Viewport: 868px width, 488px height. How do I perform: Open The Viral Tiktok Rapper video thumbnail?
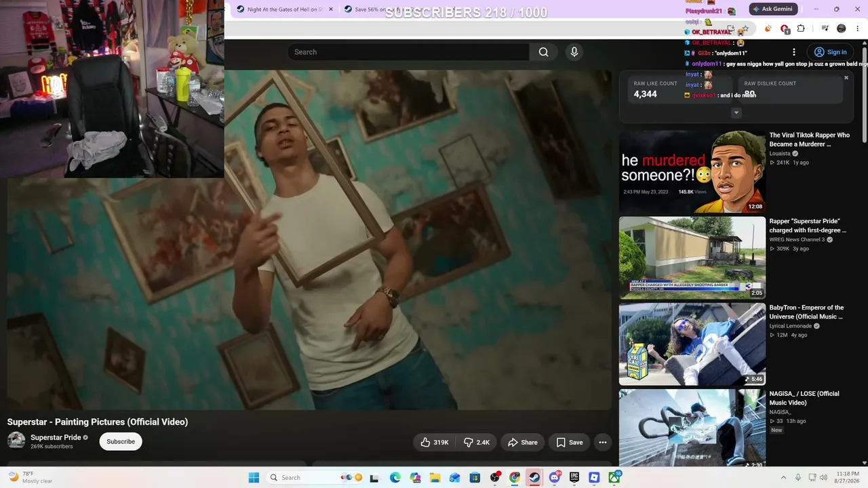(692, 172)
